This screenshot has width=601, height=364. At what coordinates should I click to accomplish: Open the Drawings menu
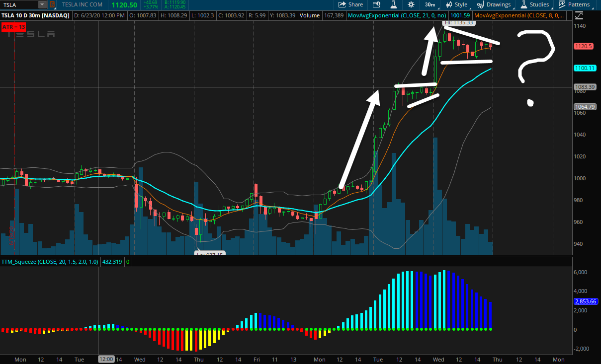494,4
